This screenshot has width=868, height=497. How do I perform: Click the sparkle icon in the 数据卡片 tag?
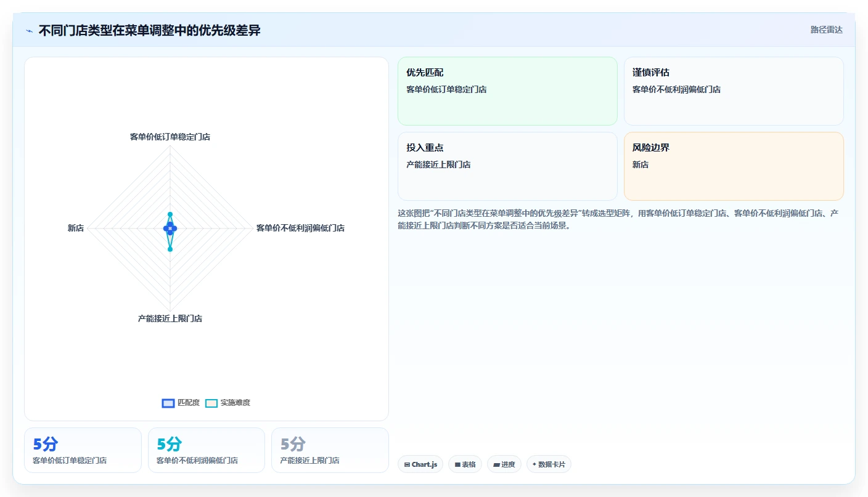coord(534,464)
